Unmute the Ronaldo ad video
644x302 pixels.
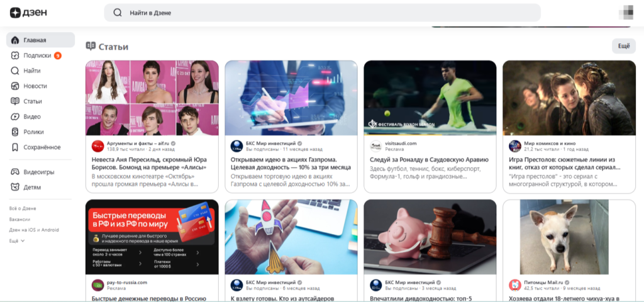click(x=372, y=124)
